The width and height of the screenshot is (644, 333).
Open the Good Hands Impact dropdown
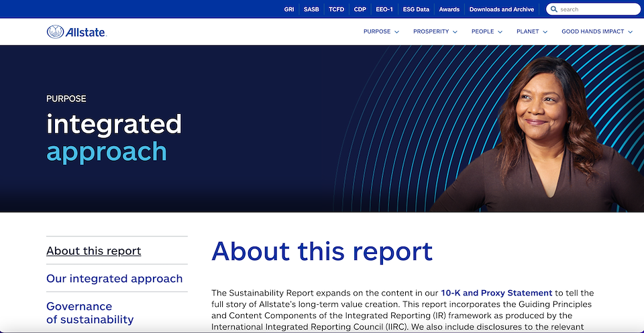click(x=597, y=31)
